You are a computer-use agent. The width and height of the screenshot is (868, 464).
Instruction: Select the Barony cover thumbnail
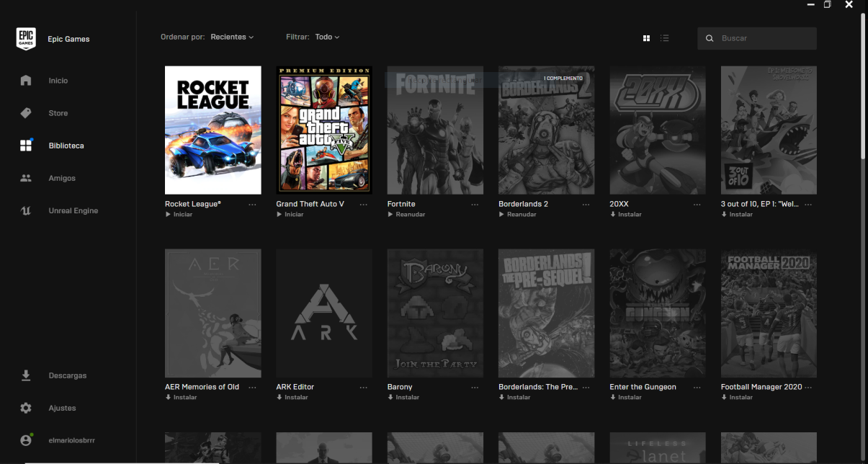pos(435,313)
